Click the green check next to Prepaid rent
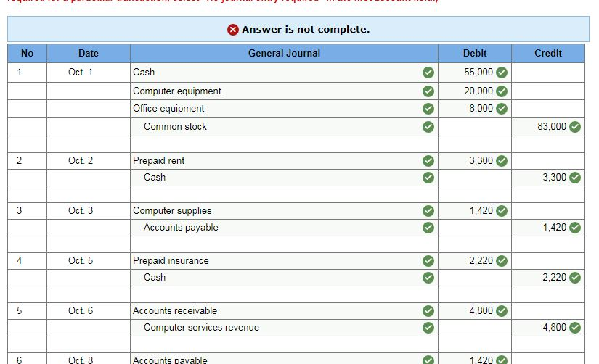The height and width of the screenshot is (364, 599). tap(428, 161)
